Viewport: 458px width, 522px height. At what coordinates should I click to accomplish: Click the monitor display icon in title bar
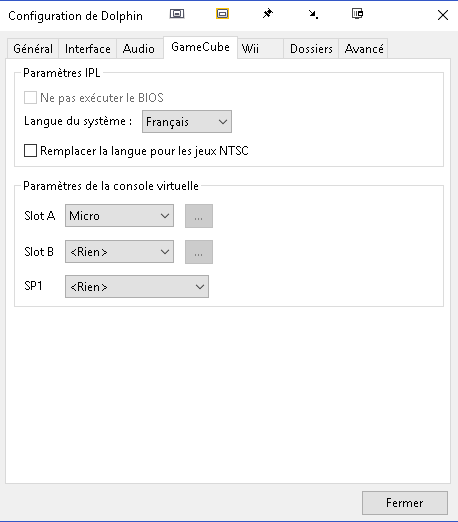coord(358,14)
